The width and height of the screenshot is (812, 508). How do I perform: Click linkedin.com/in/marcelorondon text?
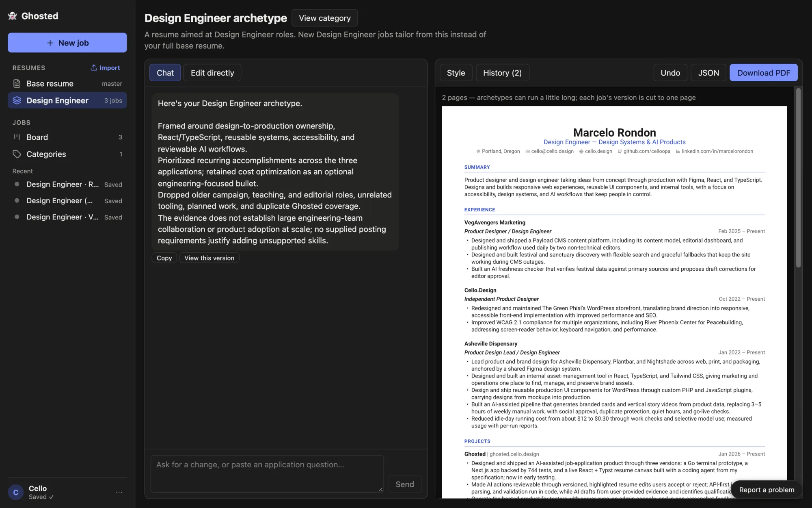coord(717,152)
